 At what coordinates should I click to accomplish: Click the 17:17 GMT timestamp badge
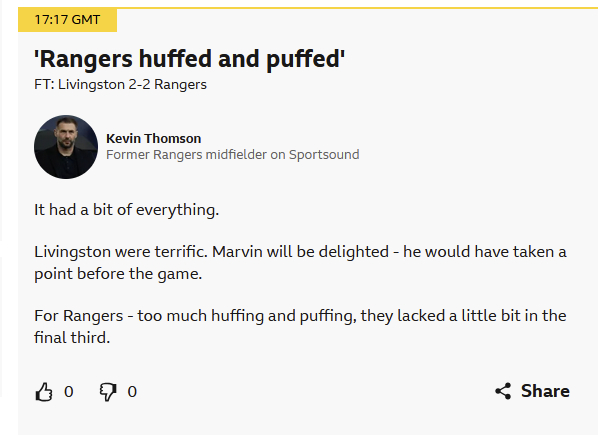pos(68,20)
